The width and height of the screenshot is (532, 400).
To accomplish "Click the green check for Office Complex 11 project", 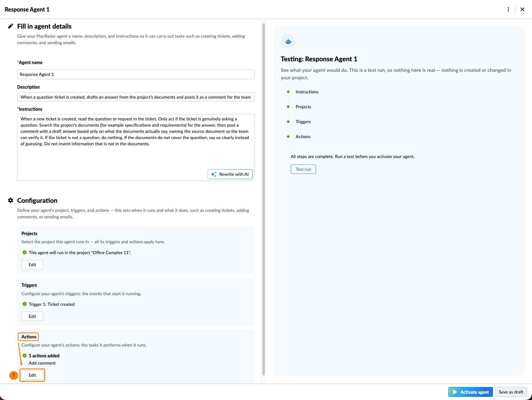I will tap(25, 252).
